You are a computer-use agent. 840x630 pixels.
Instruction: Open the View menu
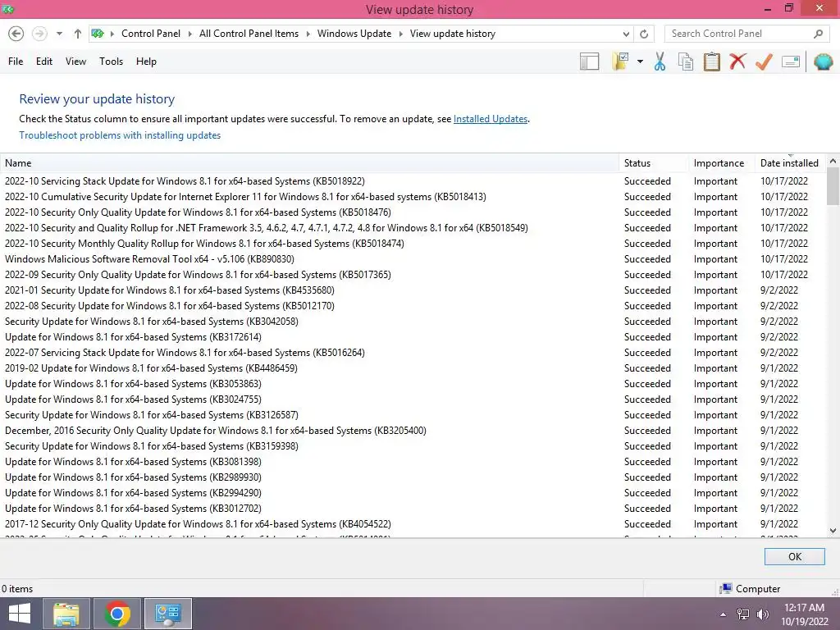[x=75, y=62]
